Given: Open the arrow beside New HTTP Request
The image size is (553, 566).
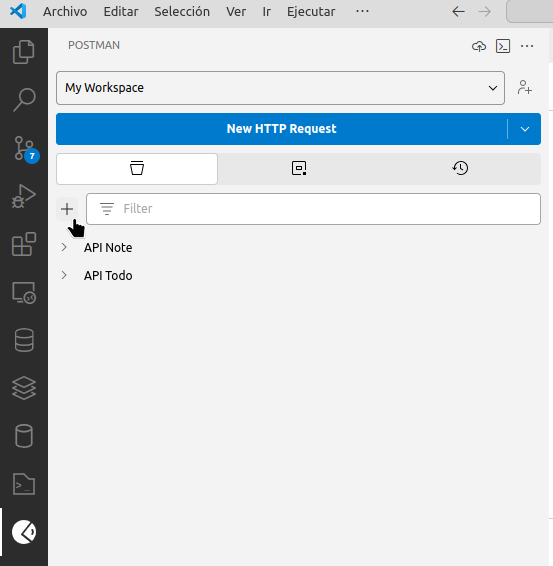Looking at the screenshot, I should [524, 129].
